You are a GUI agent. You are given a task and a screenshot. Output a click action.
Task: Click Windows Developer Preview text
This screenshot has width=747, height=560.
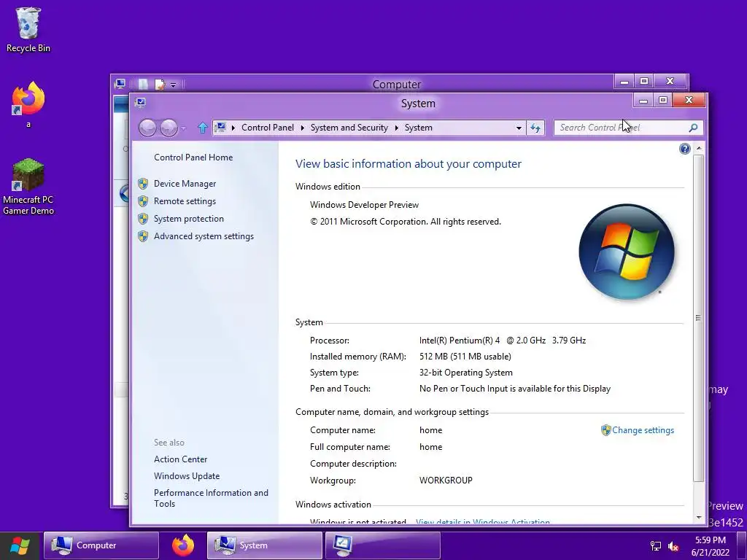pyautogui.click(x=365, y=205)
